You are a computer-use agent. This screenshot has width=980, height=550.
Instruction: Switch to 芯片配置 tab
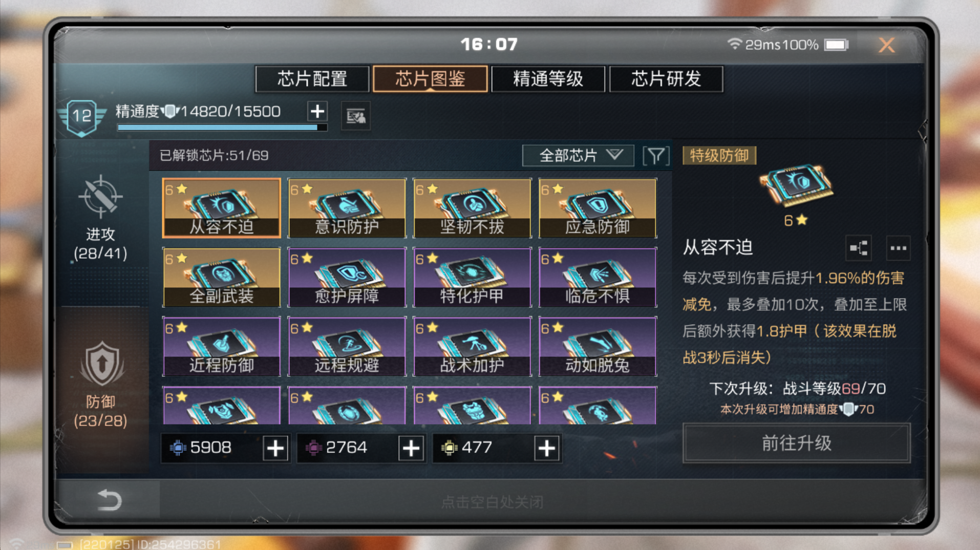tap(312, 79)
